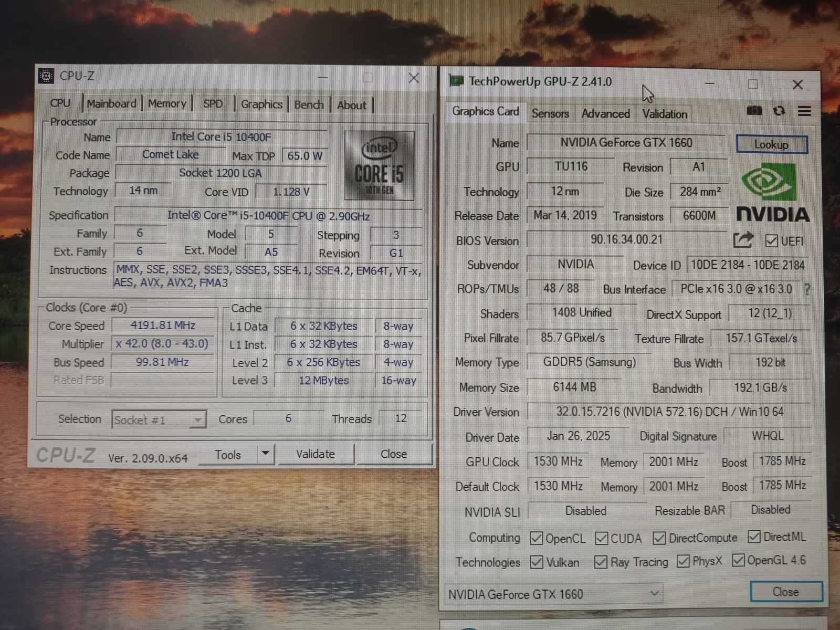Viewport: 840px width, 630px height.
Task: Open the GPU-Z hamburger menu
Action: point(804,111)
